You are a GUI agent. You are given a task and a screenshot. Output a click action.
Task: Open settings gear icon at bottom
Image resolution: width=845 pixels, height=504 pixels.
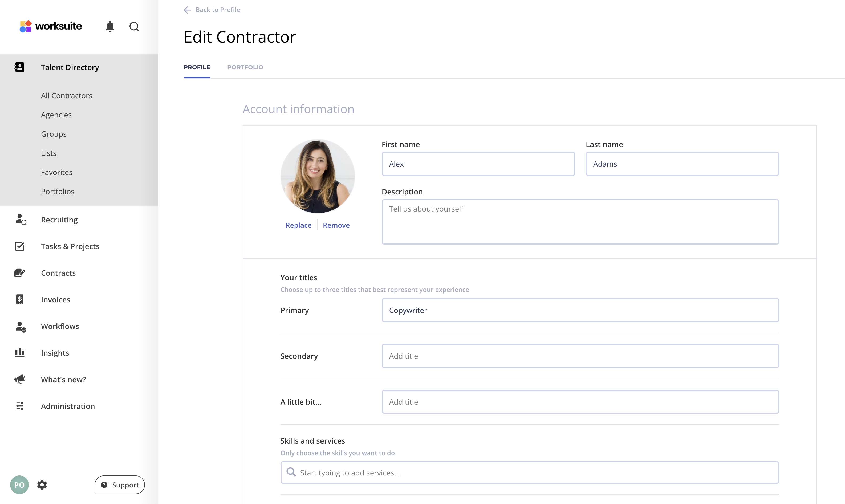tap(42, 485)
